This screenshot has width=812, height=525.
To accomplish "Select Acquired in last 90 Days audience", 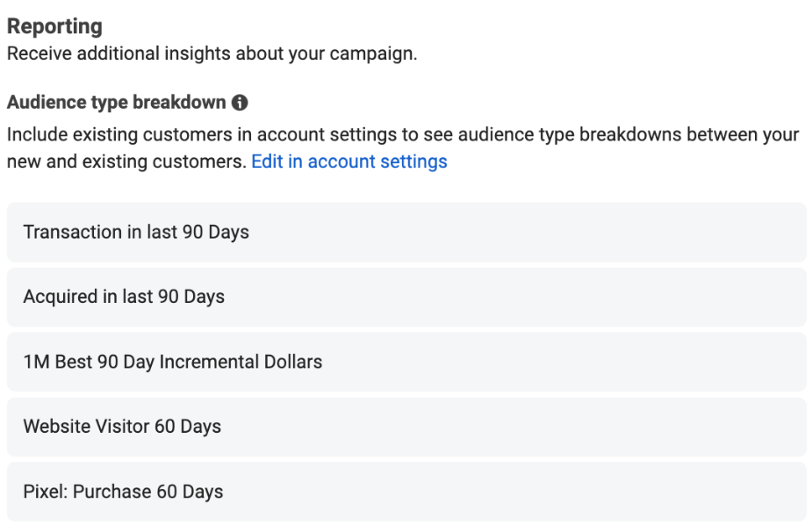I will click(406, 297).
